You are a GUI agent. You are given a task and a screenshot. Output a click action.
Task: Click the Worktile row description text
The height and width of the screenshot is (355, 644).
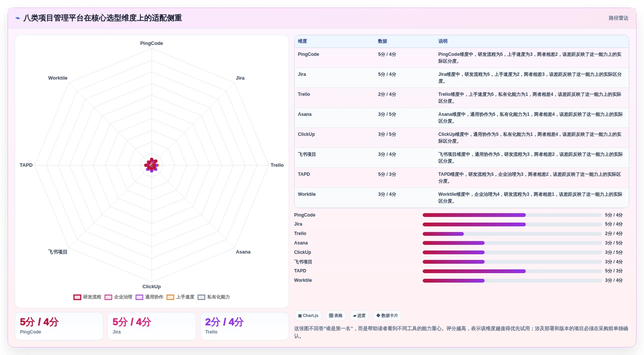click(530, 198)
